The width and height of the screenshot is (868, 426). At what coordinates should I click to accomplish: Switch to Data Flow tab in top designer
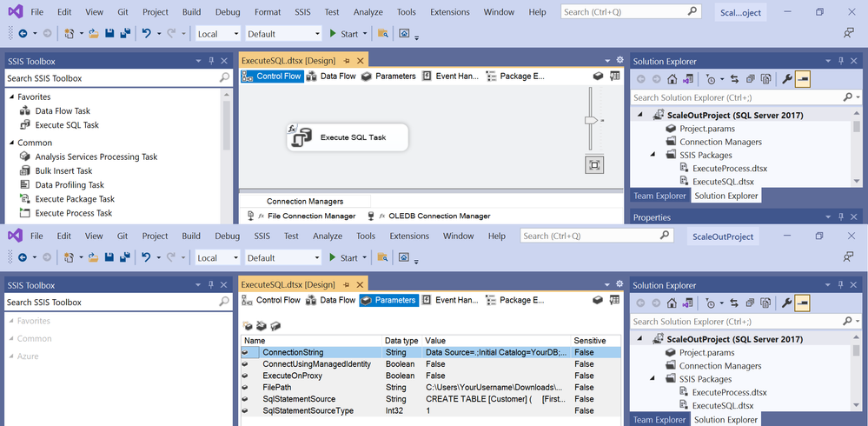coord(331,76)
